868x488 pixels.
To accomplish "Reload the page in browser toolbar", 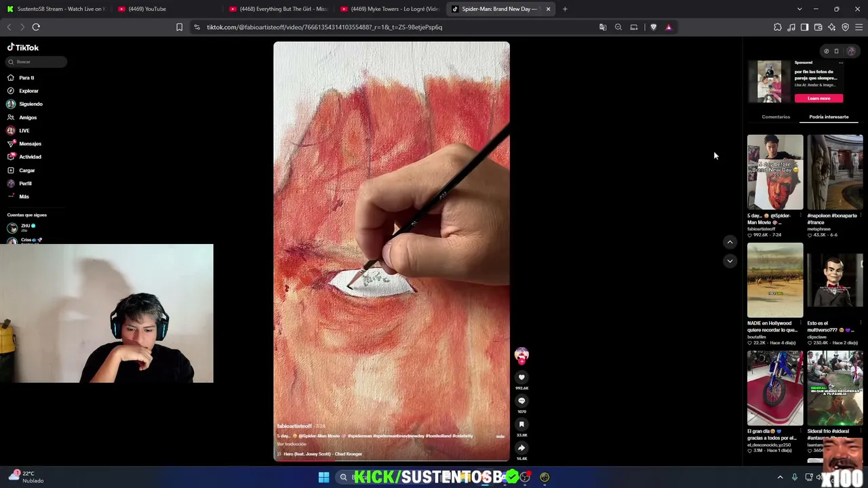I will point(36,27).
